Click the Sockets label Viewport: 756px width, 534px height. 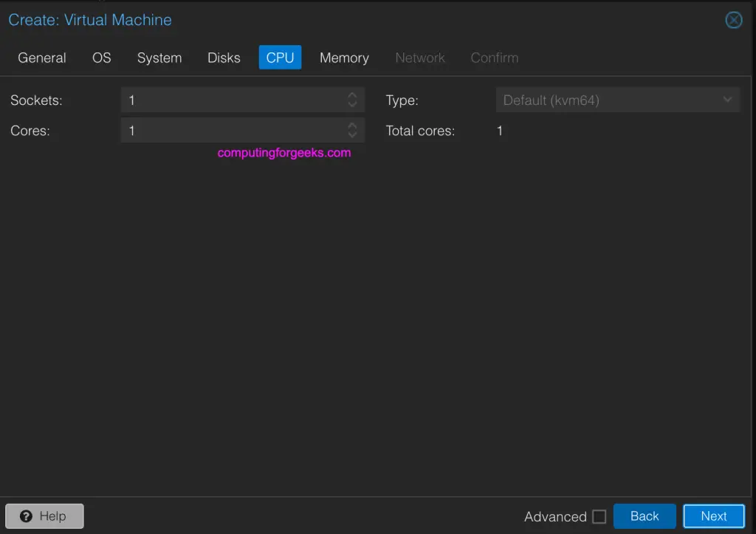[36, 100]
